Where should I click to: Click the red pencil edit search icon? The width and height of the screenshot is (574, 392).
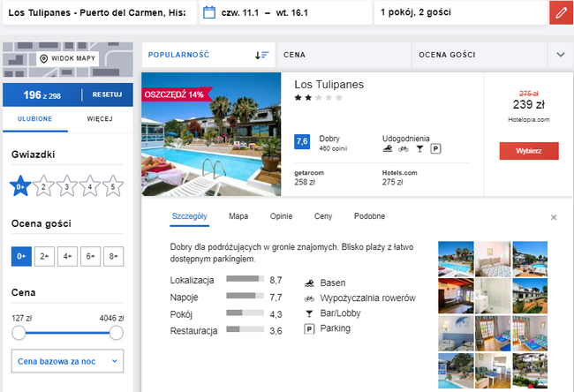(560, 13)
